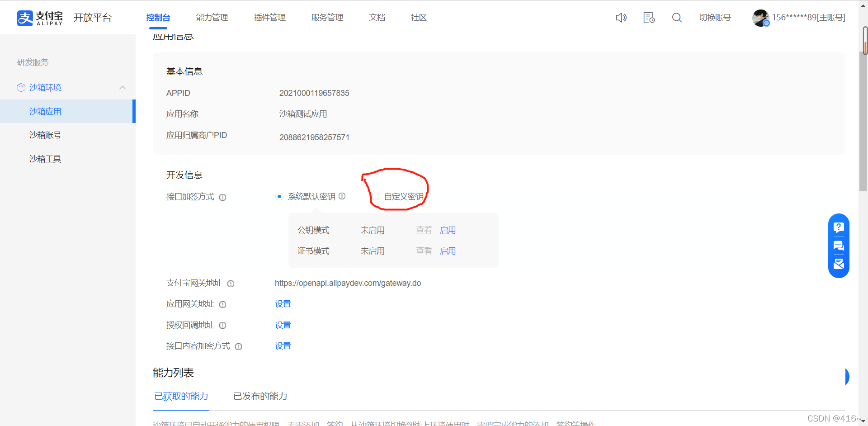Open the document clock icon in header

coord(649,18)
